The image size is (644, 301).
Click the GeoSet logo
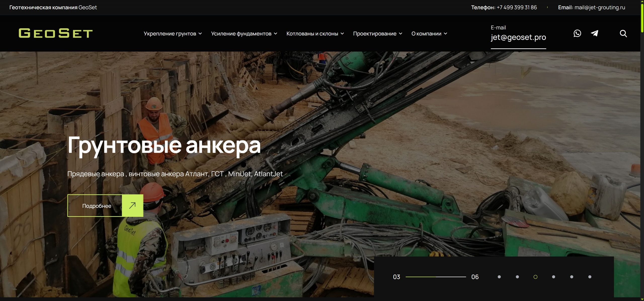point(56,33)
